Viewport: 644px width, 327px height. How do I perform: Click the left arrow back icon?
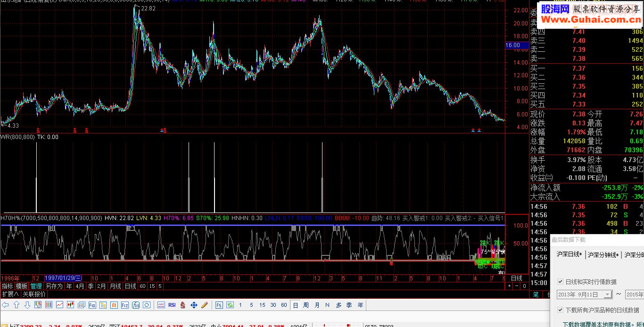pos(5,305)
